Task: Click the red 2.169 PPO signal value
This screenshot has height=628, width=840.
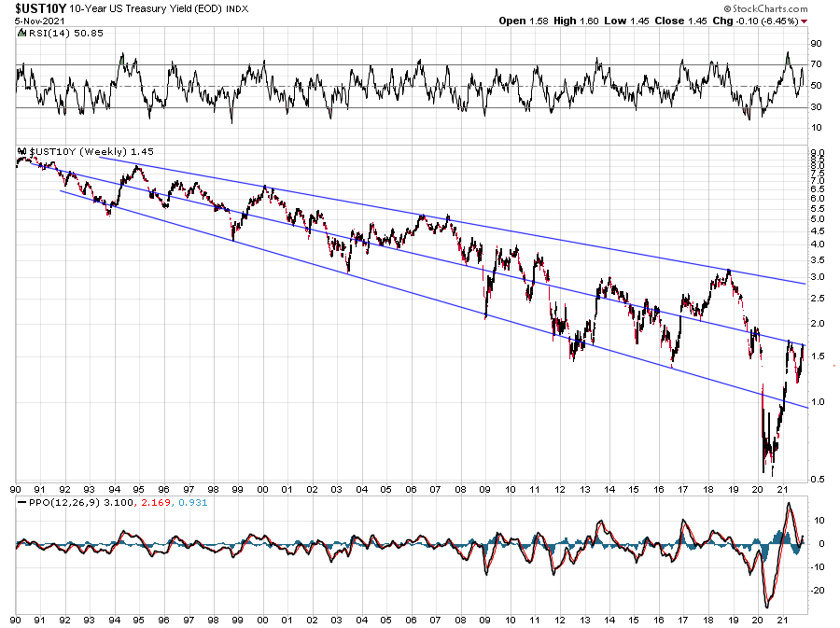Action: [x=156, y=502]
